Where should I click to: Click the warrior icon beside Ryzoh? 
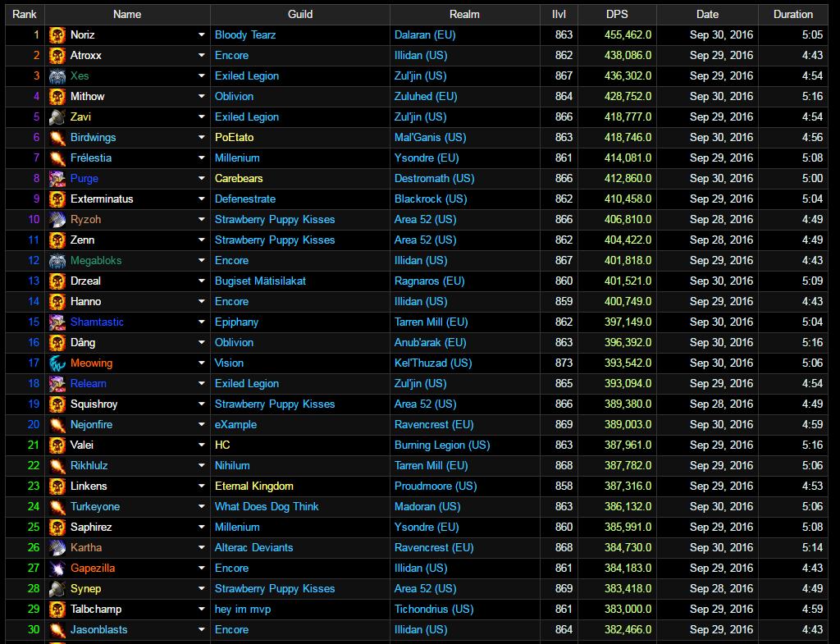(x=57, y=220)
